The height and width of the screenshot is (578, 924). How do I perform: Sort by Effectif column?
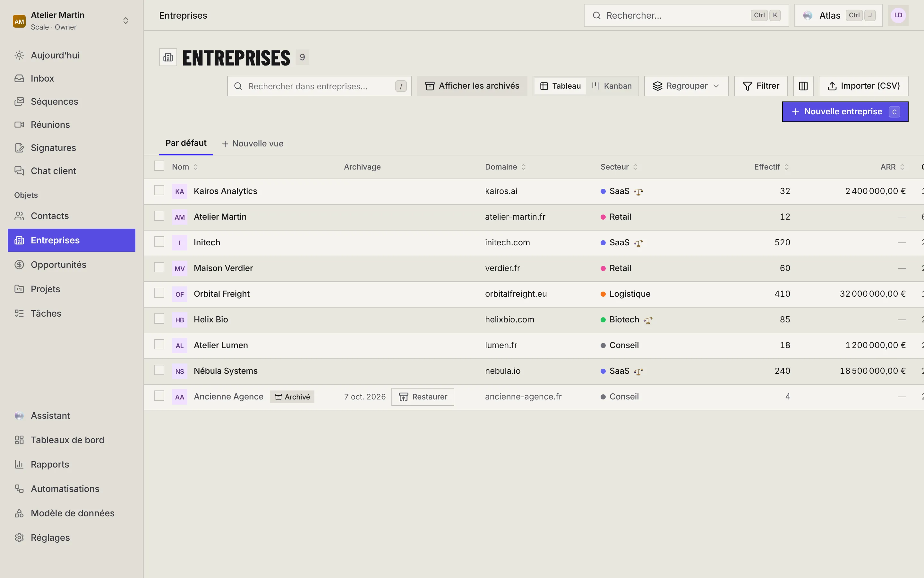771,167
